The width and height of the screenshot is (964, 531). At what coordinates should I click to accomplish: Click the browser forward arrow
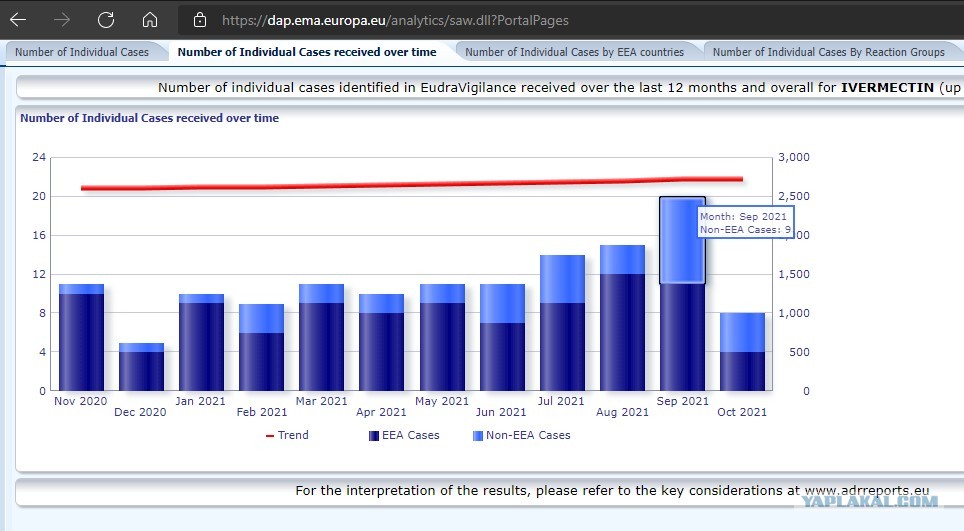pos(61,20)
